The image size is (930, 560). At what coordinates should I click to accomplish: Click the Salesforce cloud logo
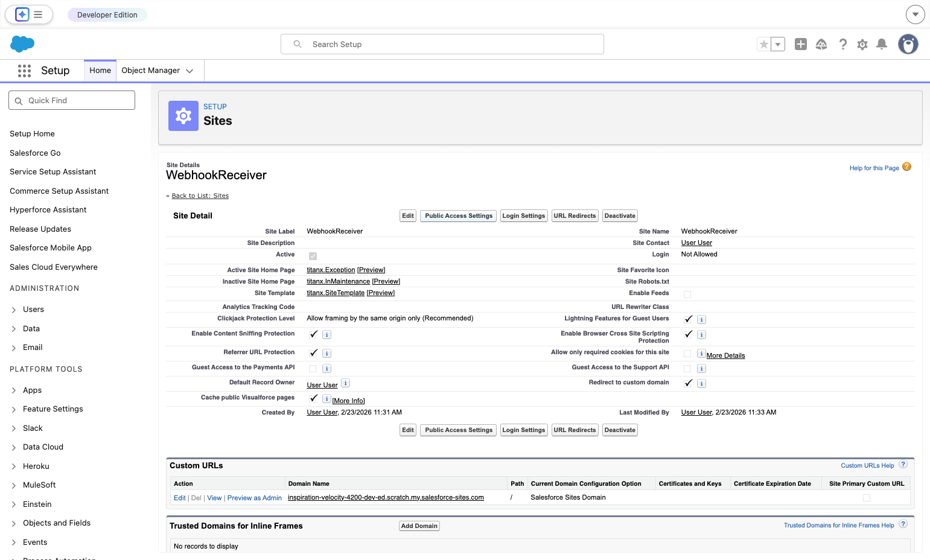(22, 43)
